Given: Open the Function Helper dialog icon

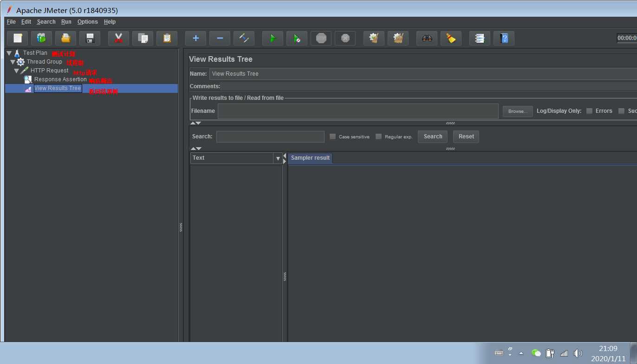Looking at the screenshot, I should [480, 38].
